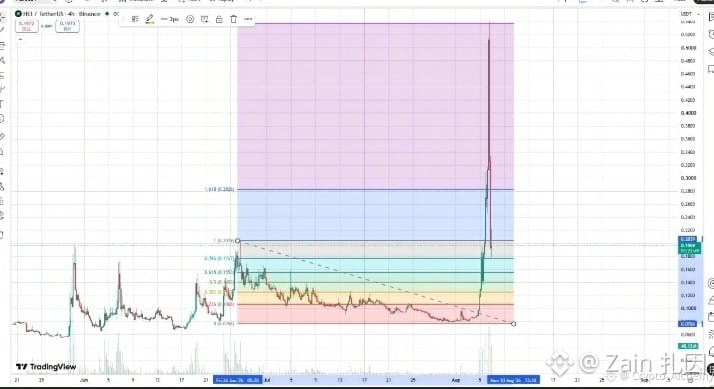Select Fib anchor point at level 0
This screenshot has width=714, height=389.
pyautogui.click(x=514, y=324)
